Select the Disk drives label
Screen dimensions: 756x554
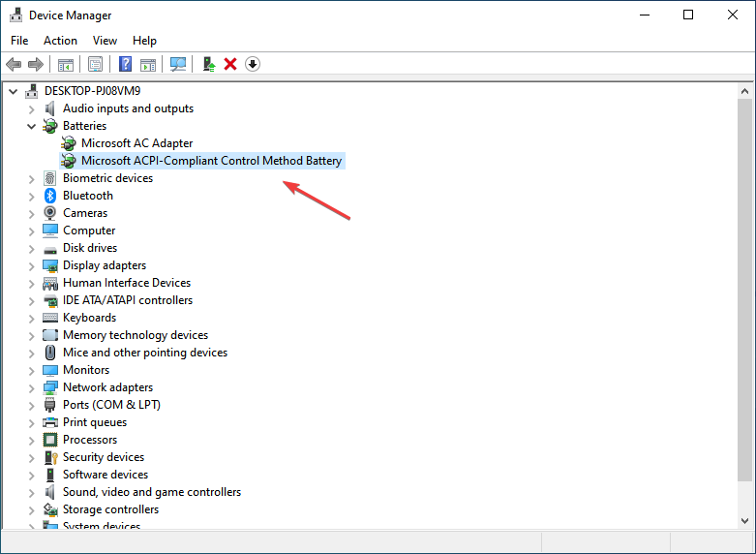(90, 248)
